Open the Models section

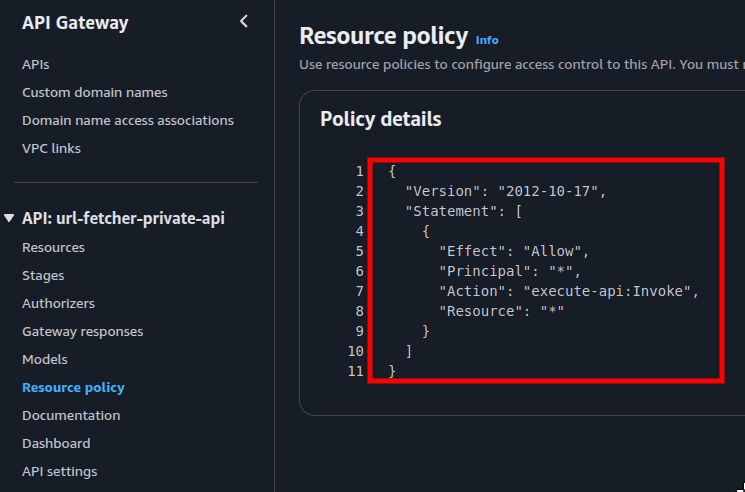click(45, 360)
